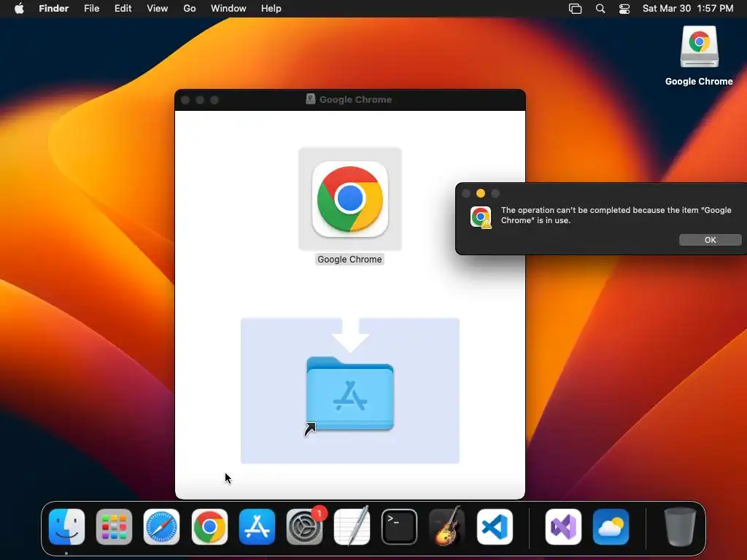Open GarageBand from the Dock
Screen dimensions: 747x560
[447, 526]
